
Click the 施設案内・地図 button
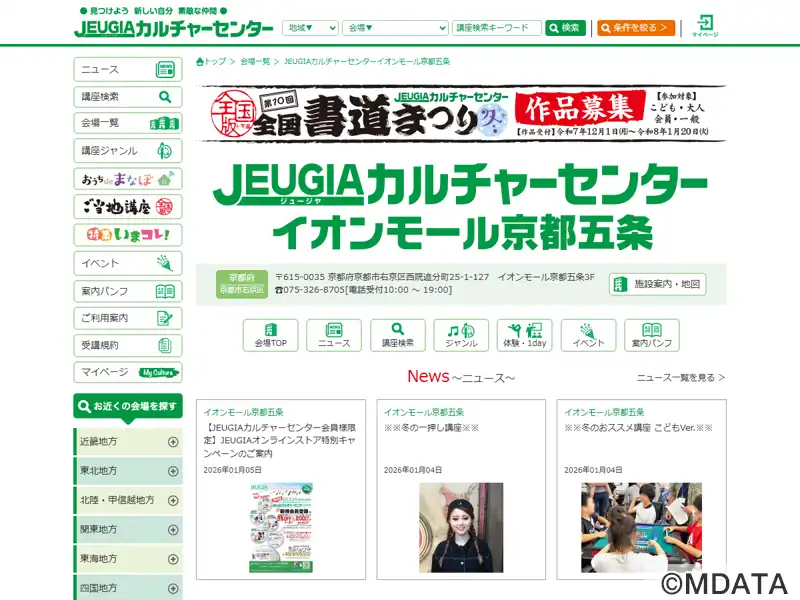[657, 284]
